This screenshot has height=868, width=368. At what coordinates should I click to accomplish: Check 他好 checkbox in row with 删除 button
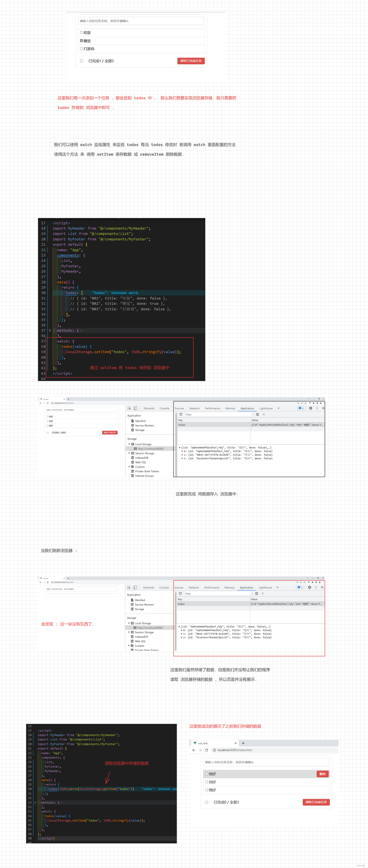click(x=207, y=774)
